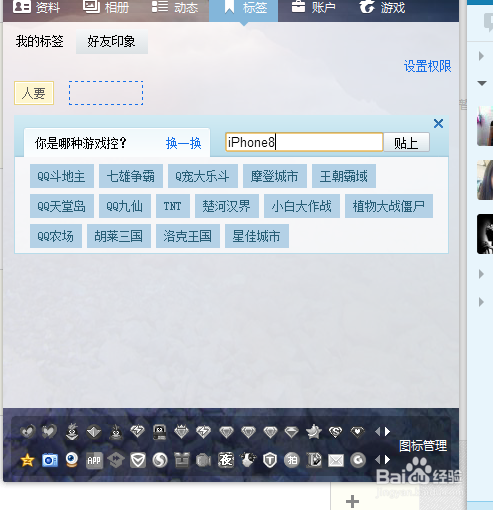Screen dimensions: 493x510
Task: Click the shield with T icon
Action: coord(270,460)
